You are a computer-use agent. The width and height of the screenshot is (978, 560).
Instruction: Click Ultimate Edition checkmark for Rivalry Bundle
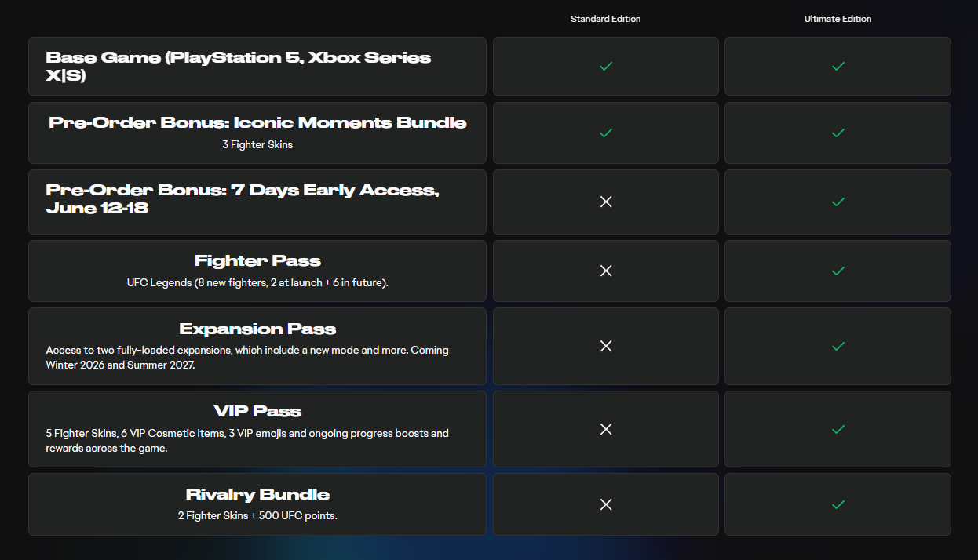[838, 504]
